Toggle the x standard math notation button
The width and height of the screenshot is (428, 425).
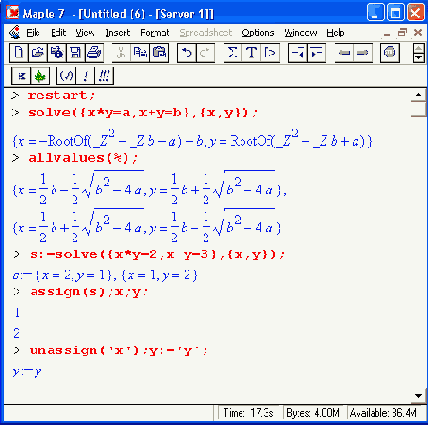pos(21,76)
